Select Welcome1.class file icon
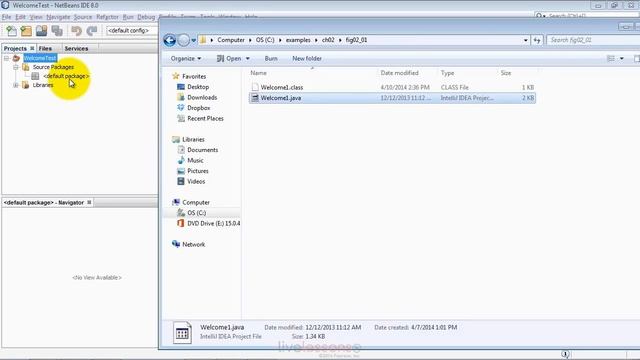This screenshot has height=360, width=640. [255, 87]
